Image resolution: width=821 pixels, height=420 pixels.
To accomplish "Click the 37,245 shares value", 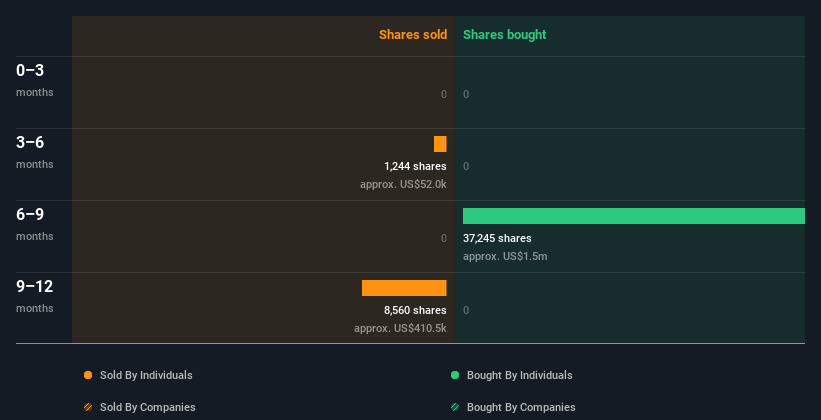I will [497, 238].
